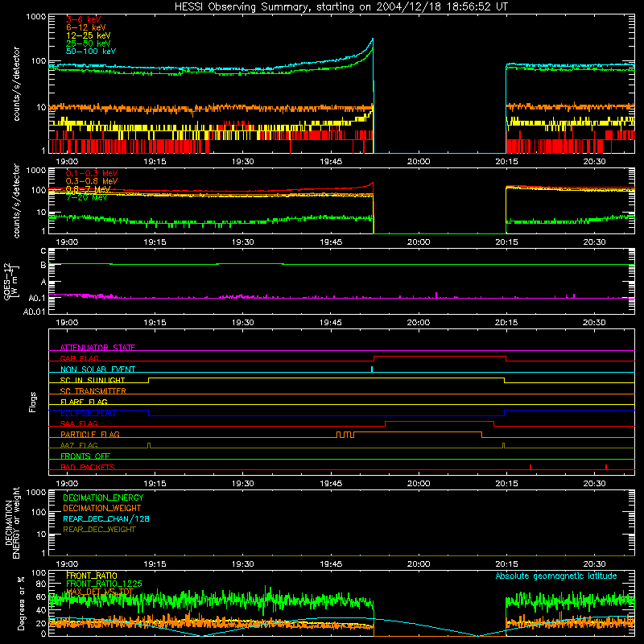This screenshot has height=644, width=644.
Task: Select the 50-100 keV legend label
Action: coord(91,52)
